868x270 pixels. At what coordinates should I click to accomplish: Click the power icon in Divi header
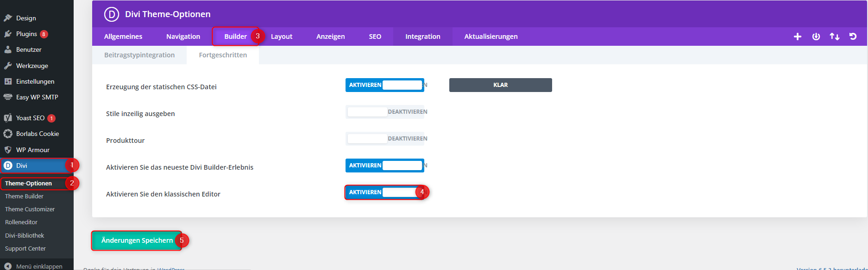pyautogui.click(x=816, y=37)
